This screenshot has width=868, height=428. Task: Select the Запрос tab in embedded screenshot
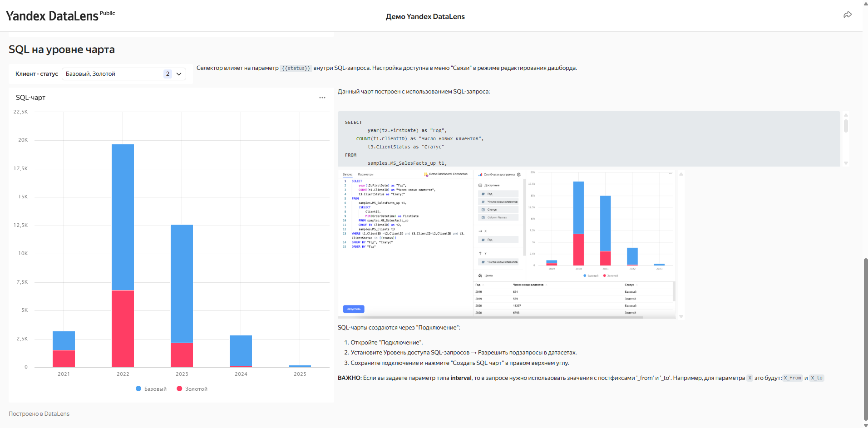point(347,174)
